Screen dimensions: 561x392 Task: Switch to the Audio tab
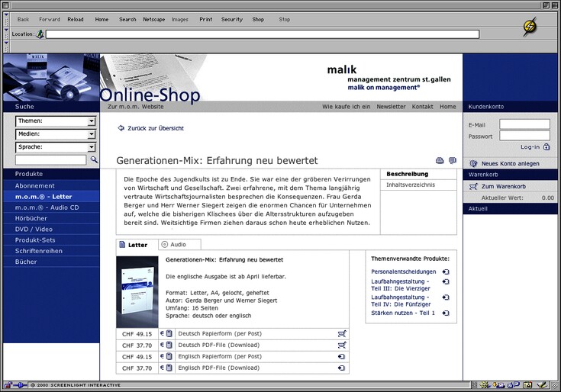[179, 244]
